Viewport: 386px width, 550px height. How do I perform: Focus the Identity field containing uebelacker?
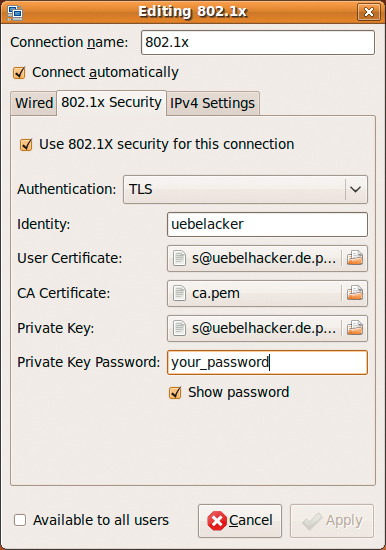[267, 224]
